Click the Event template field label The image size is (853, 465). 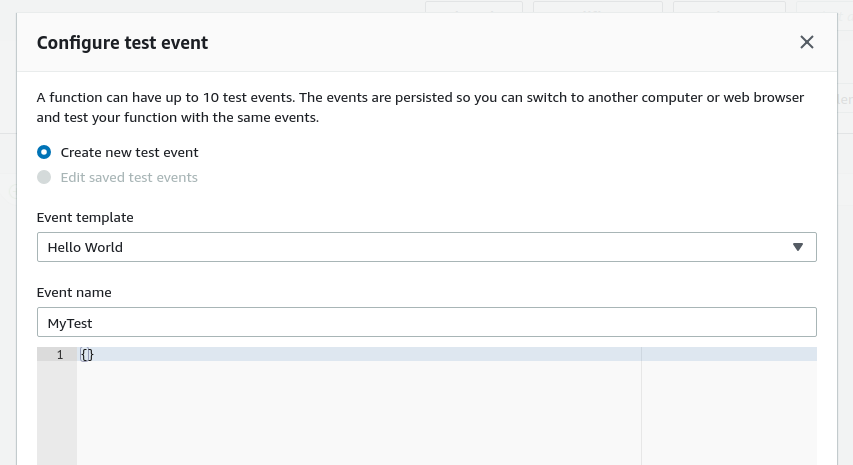pos(85,218)
